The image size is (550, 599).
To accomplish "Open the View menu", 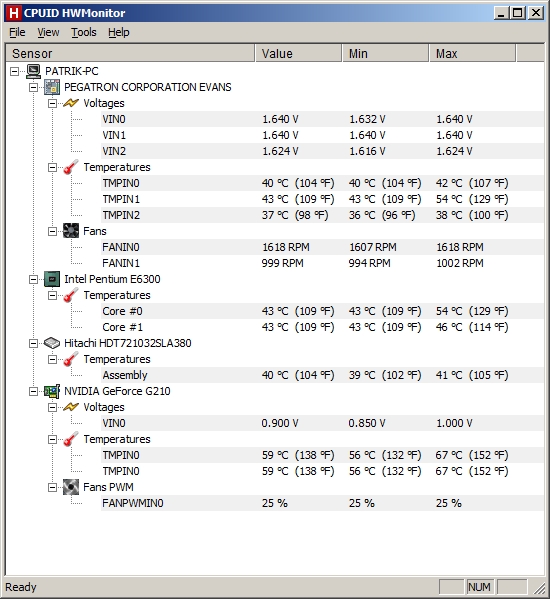I will pyautogui.click(x=48, y=32).
